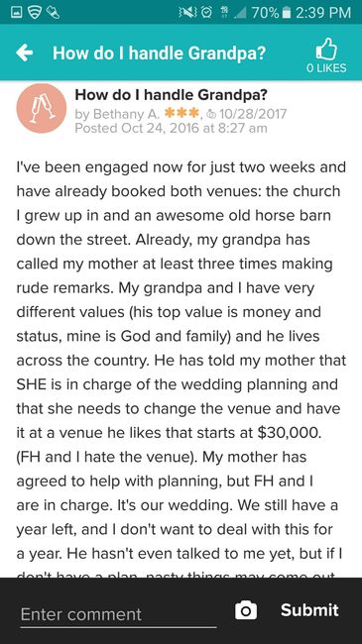Submit the comment

(309, 610)
